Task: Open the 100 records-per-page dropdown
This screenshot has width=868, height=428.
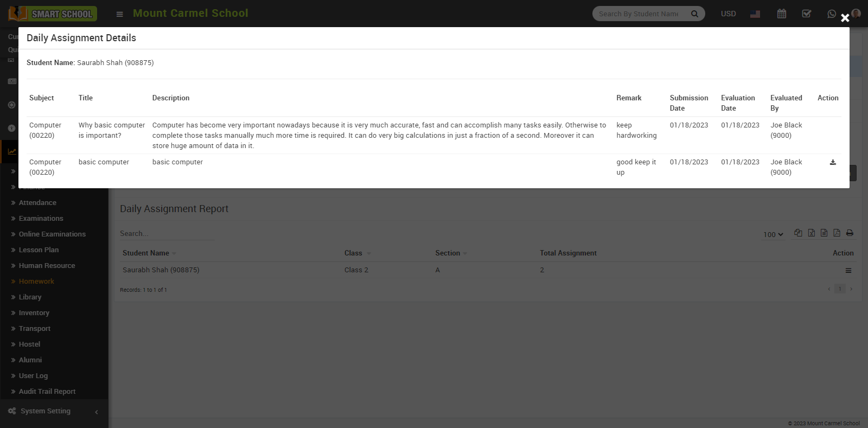Action: 773,234
